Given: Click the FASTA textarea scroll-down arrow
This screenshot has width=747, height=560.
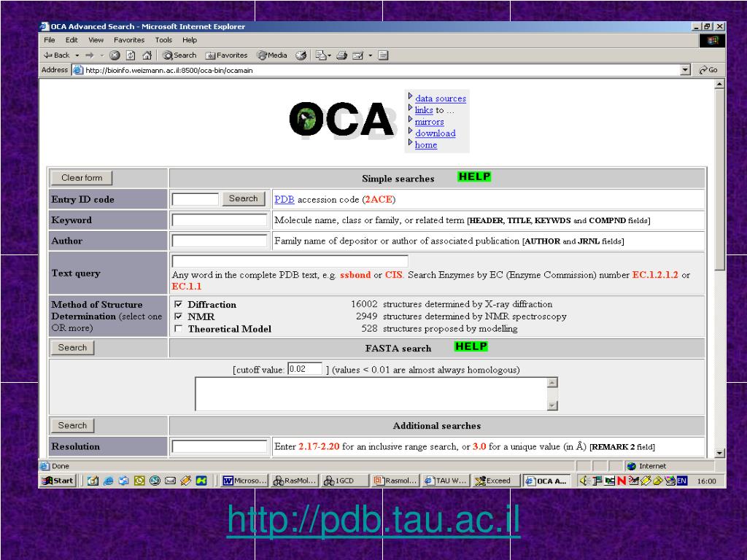Looking at the screenshot, I should (552, 405).
